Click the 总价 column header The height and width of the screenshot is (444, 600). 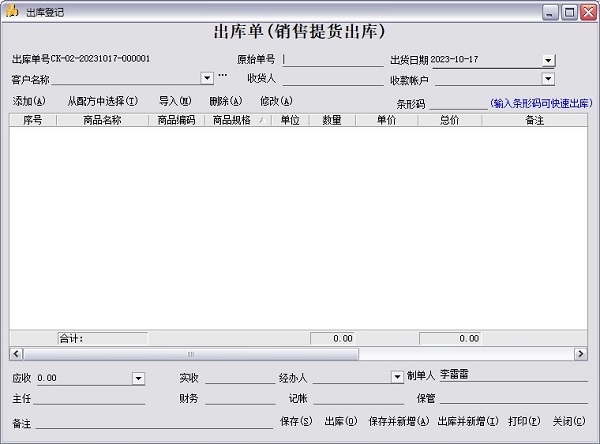tap(450, 120)
